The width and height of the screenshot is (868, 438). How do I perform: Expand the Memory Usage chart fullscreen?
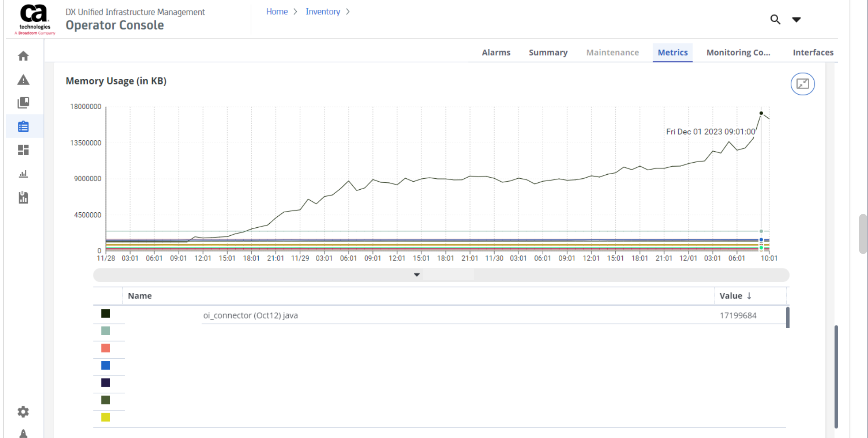click(802, 84)
